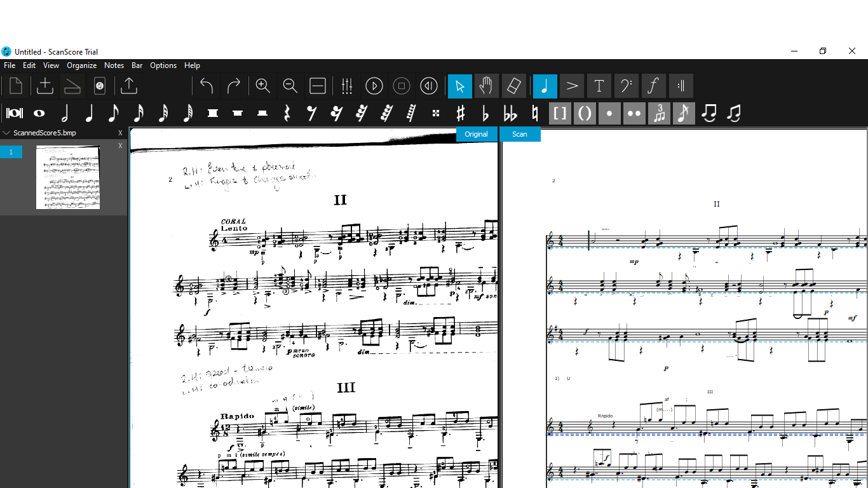The image size is (868, 488).
Task: Toggle the triplet button
Action: tap(659, 113)
